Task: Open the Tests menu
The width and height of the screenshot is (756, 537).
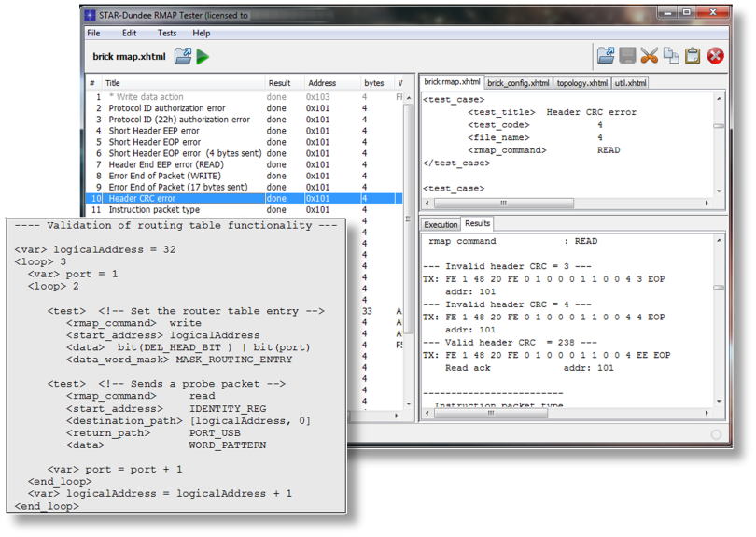Action: [167, 33]
